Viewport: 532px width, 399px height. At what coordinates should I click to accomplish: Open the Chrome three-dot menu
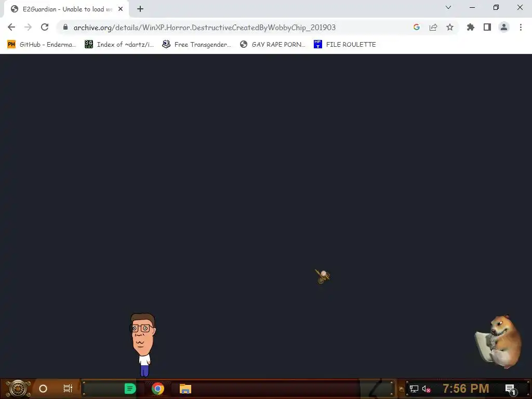point(521,27)
